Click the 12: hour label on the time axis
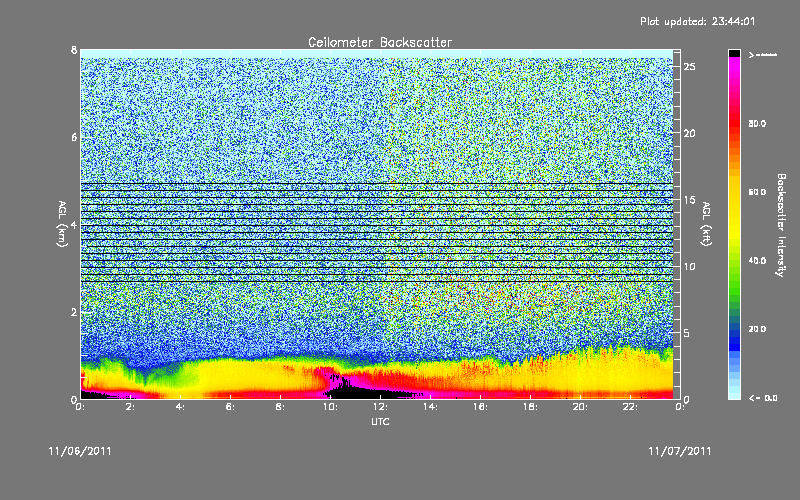Screen dimensions: 800x500 pyautogui.click(x=381, y=407)
